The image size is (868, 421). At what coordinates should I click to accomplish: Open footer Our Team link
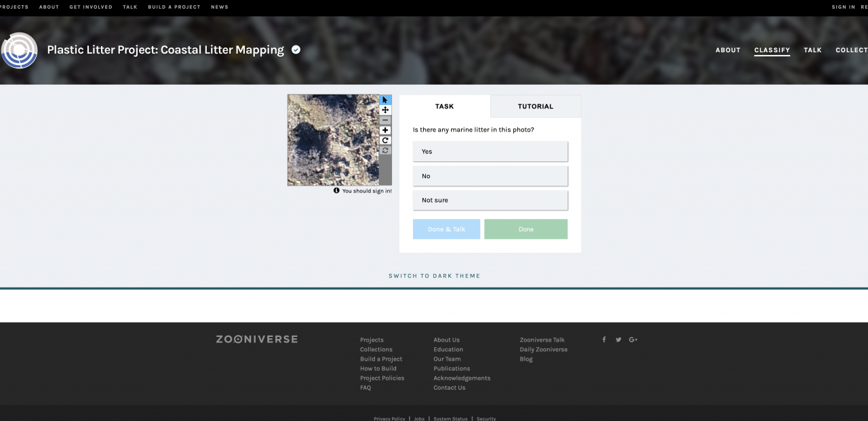(447, 359)
